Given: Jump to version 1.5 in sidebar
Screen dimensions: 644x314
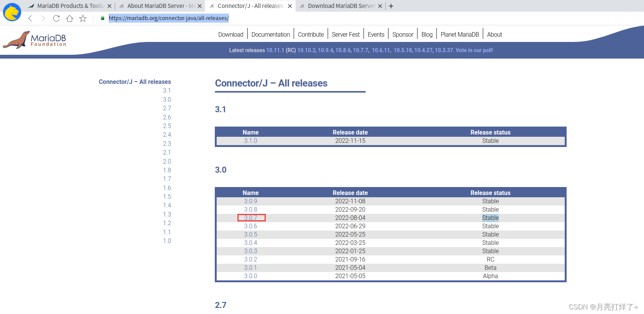Looking at the screenshot, I should pos(167,196).
